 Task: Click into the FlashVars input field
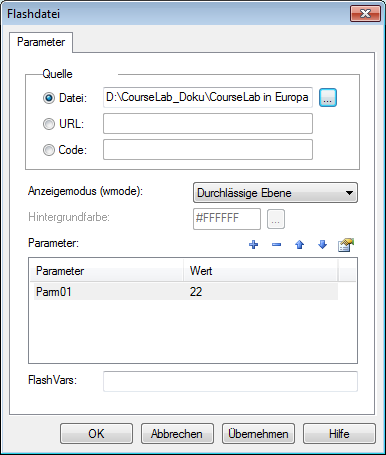tap(230, 381)
